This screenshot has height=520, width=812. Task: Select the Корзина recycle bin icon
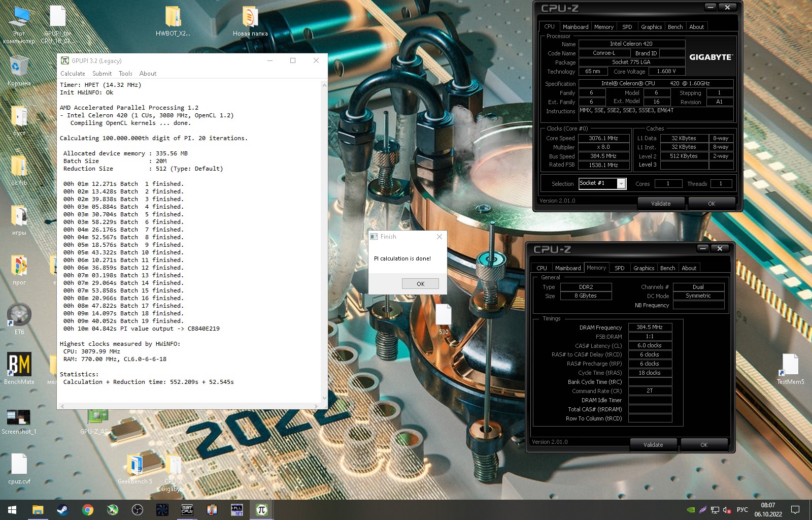point(19,71)
